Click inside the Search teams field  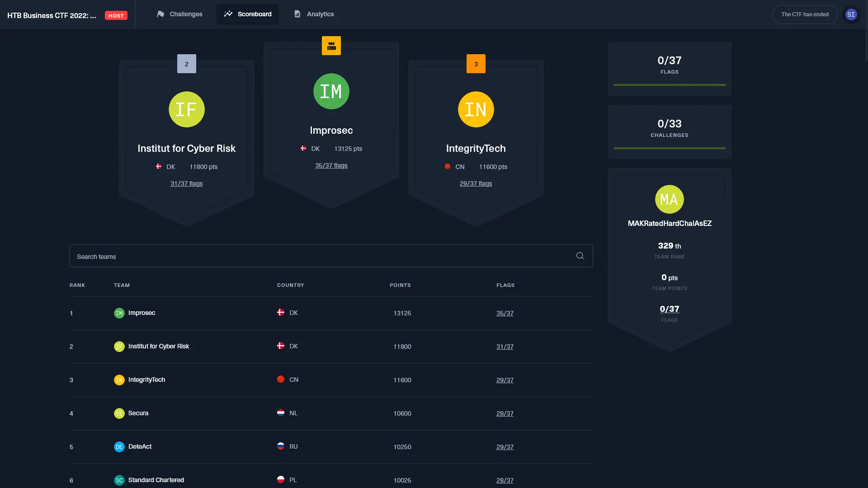tap(271, 256)
